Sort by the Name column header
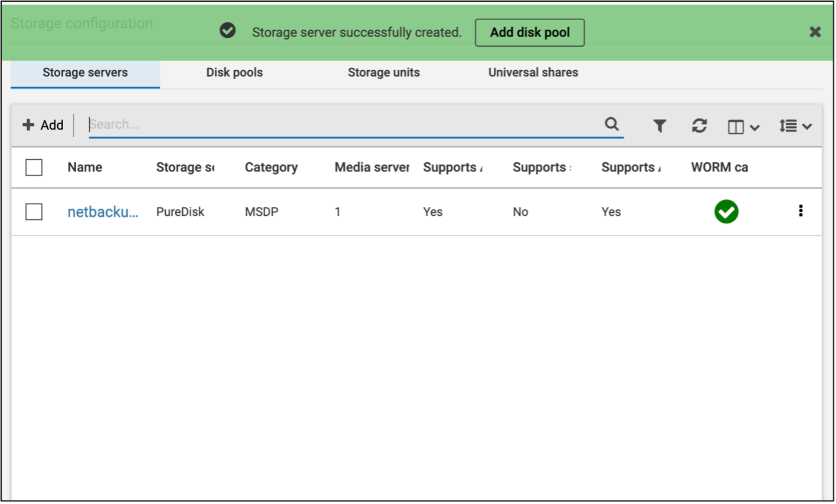 coord(85,167)
